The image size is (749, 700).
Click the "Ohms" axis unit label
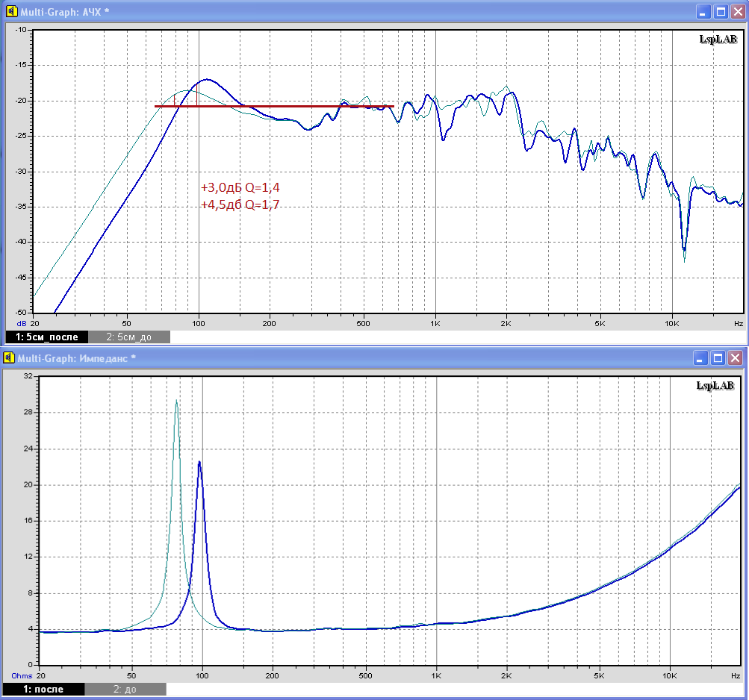[22, 676]
